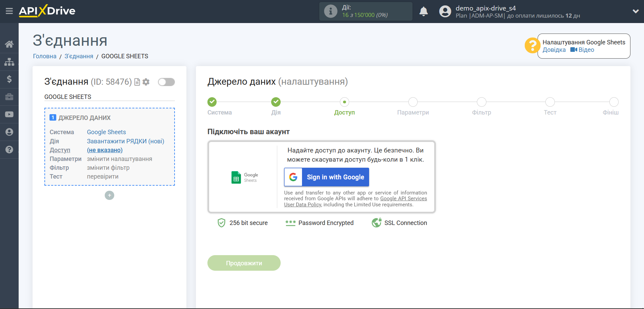The height and width of the screenshot is (309, 644).
Task: Go to Головна via breadcrumb
Action: coord(44,56)
